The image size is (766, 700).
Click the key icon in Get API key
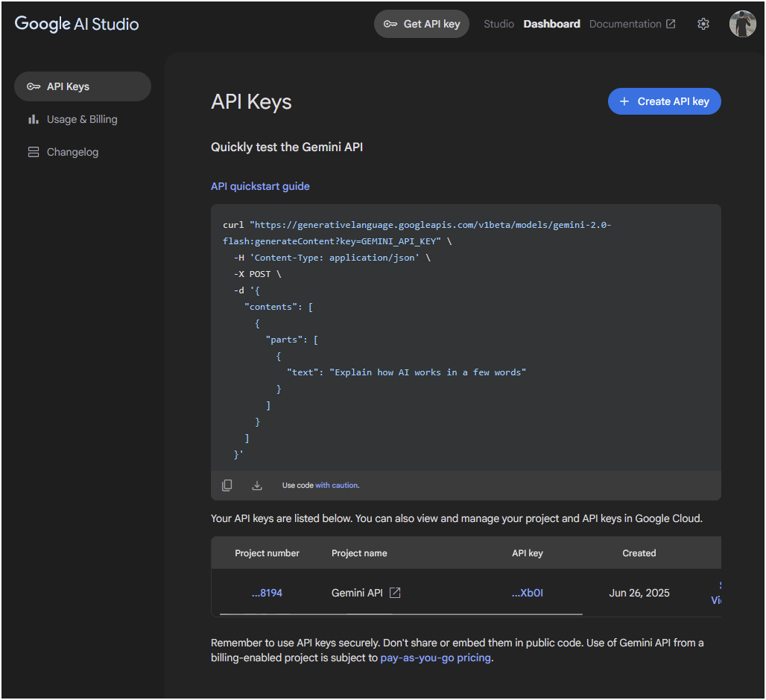coord(390,24)
